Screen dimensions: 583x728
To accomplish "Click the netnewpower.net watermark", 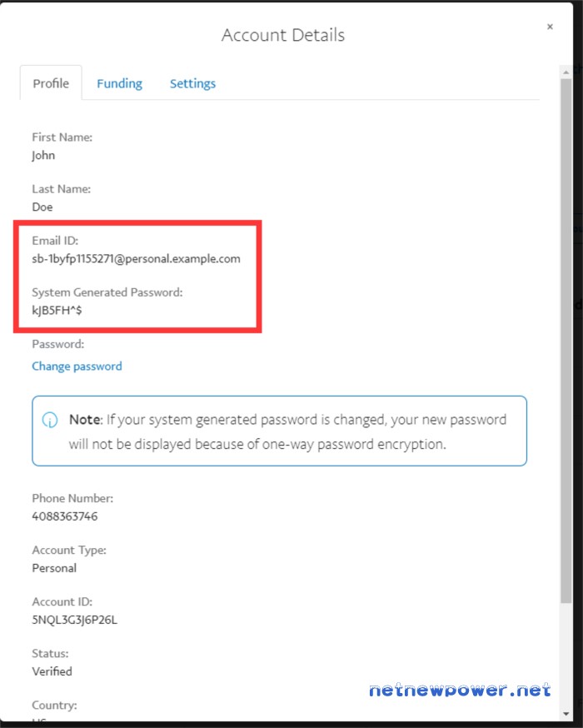I will click(460, 691).
